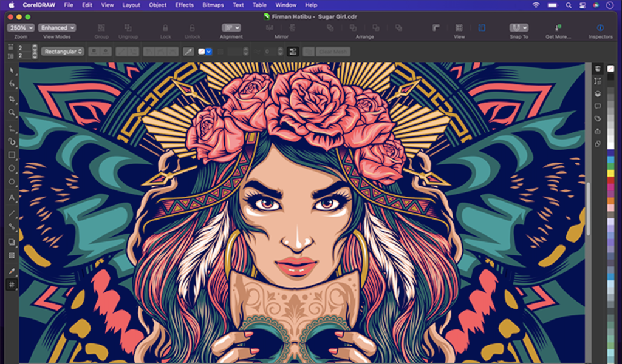Open the Apple menu
Viewport: 622px width, 364px height.
[11, 5]
